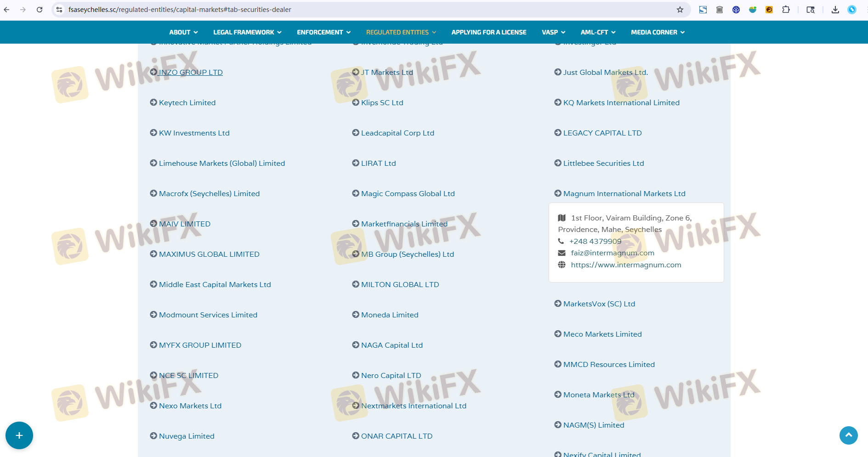Click the scroll-to-top arrow button
Viewport: 868px width, 457px height.
click(x=849, y=435)
